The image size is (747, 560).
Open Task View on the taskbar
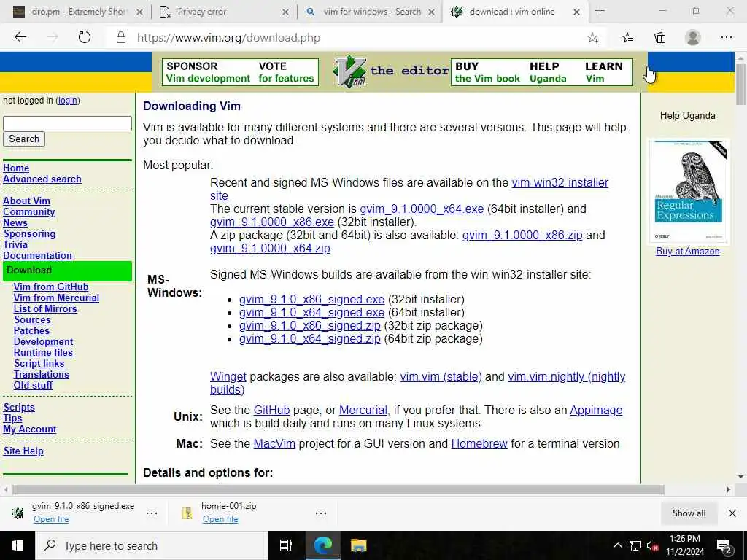[x=286, y=545]
